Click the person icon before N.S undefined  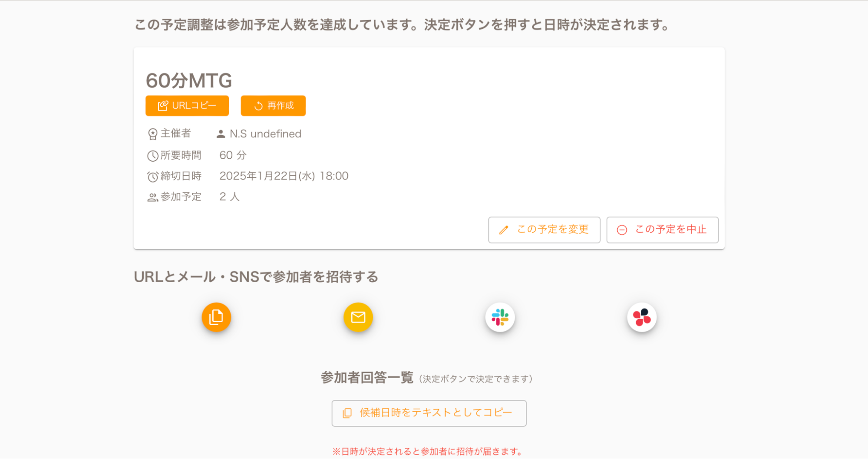221,134
